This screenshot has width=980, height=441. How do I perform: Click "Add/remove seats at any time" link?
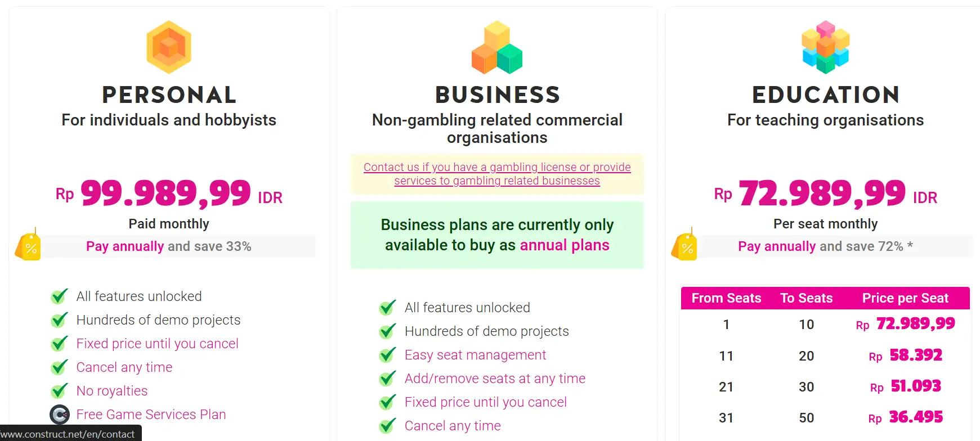click(495, 379)
